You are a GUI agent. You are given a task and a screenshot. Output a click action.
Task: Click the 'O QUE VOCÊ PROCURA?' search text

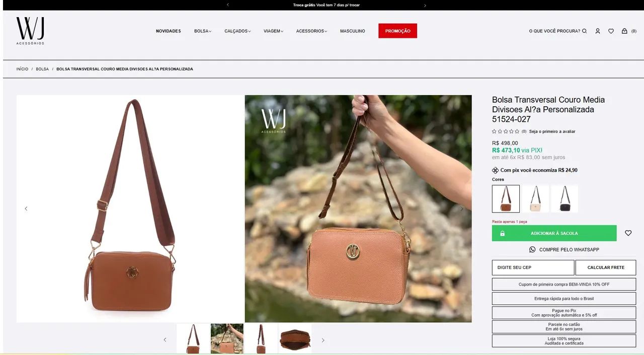point(554,31)
